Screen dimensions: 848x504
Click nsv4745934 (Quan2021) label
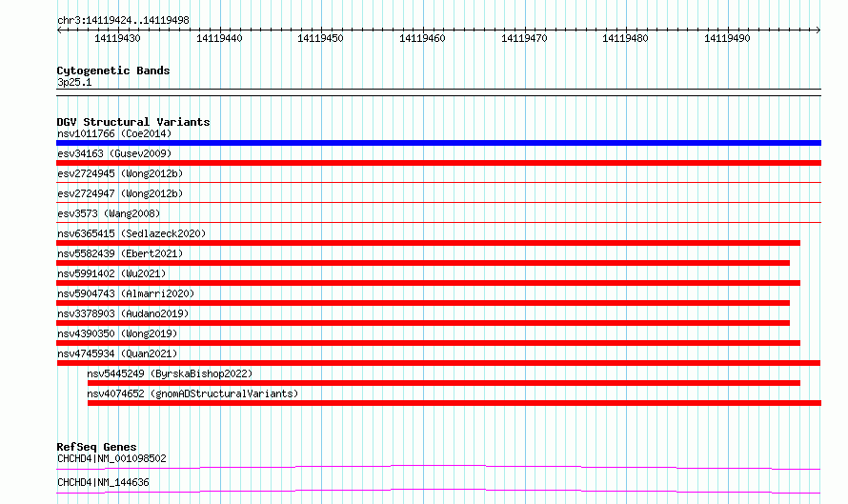pos(117,353)
